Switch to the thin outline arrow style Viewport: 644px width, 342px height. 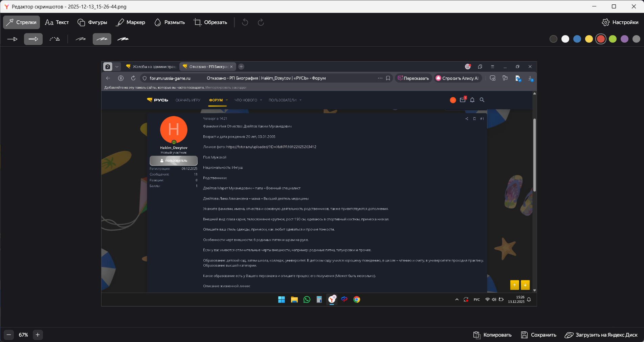[13, 39]
